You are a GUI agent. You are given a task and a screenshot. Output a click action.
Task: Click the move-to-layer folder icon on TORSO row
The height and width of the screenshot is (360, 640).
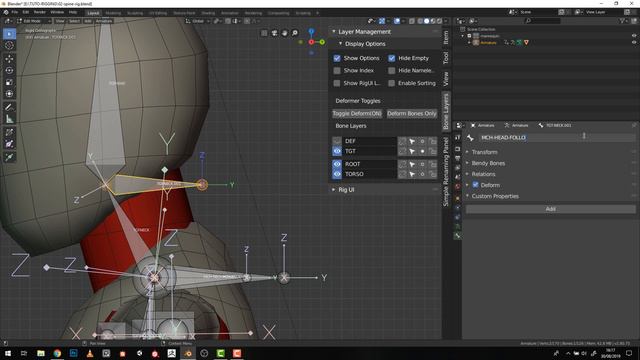(432, 174)
